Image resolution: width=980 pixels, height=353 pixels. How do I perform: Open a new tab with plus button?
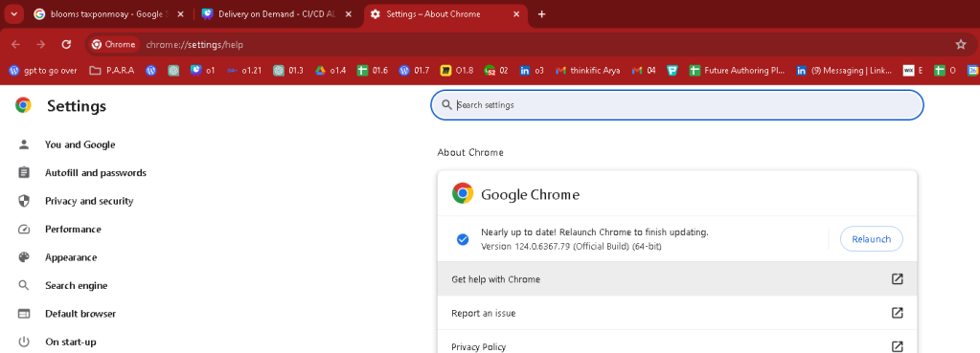pyautogui.click(x=542, y=14)
